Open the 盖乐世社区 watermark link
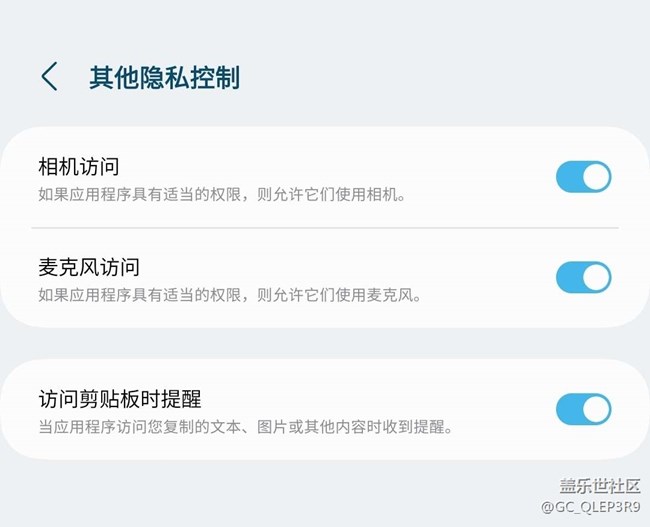The image size is (650, 527). click(x=598, y=486)
